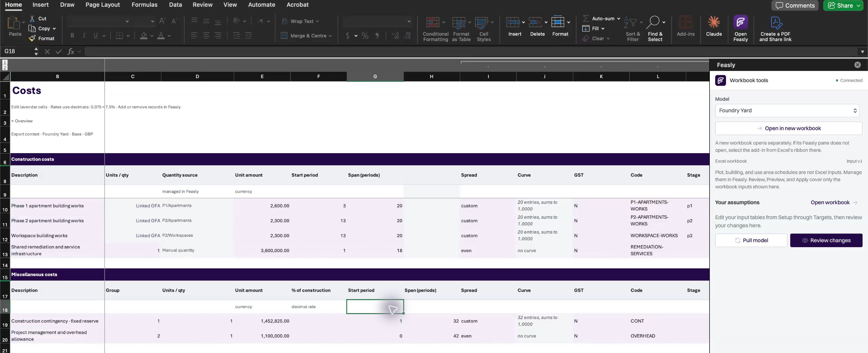Screen dimensions: 868x353
Task: Open the Clear dropdown
Action: pos(608,39)
